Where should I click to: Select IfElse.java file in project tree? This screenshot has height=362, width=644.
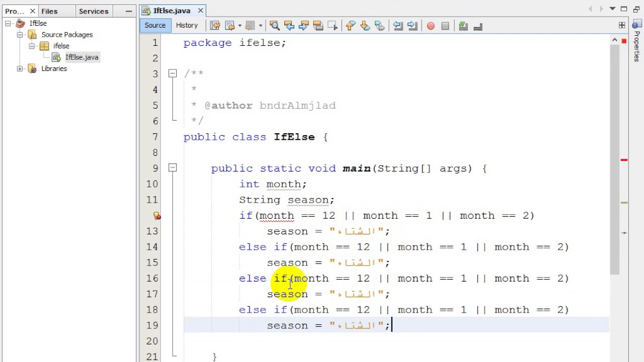[82, 57]
